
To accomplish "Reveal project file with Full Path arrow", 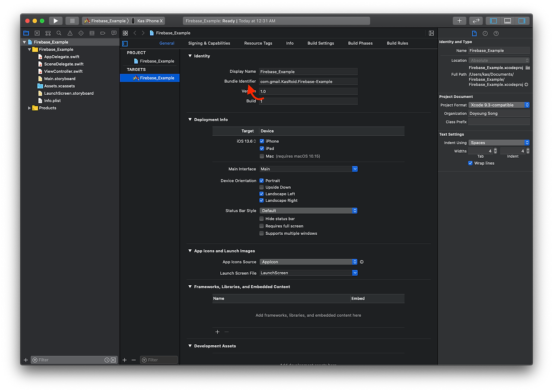I will point(526,85).
